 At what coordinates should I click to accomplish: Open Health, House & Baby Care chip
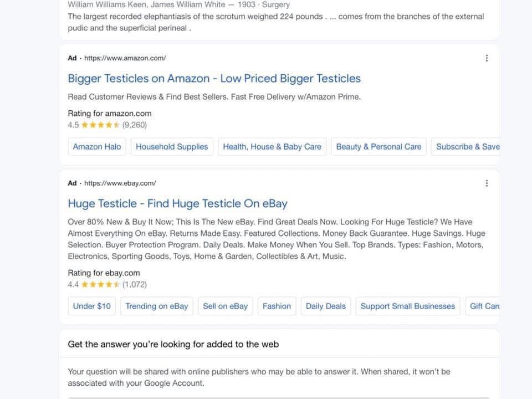(x=272, y=147)
